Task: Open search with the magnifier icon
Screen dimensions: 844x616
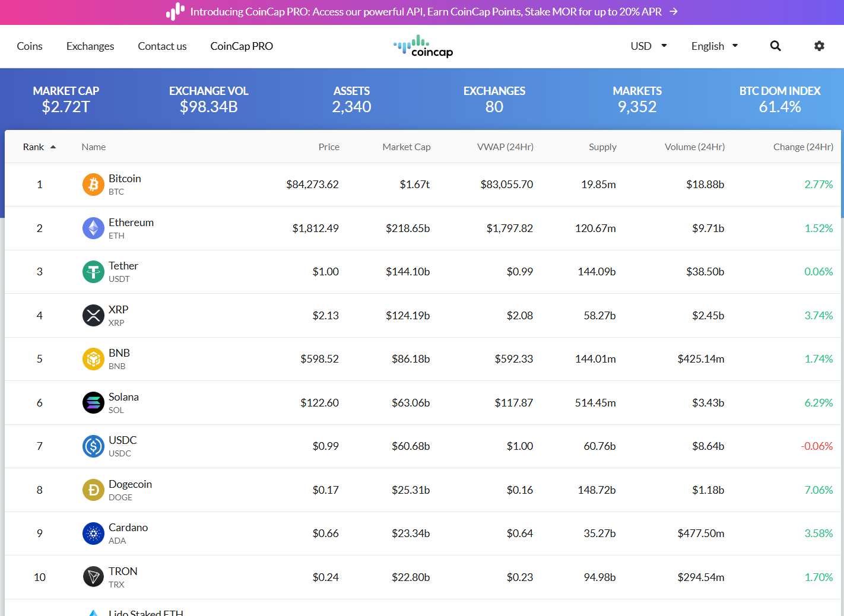Action: (x=775, y=46)
